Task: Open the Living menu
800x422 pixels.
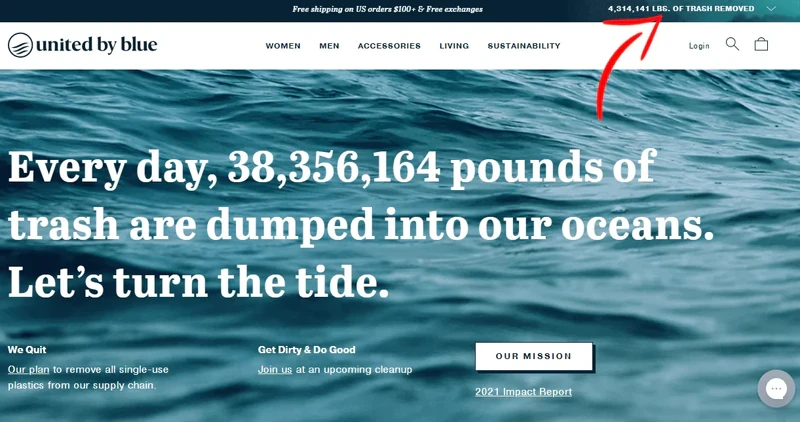Action: [x=454, y=46]
